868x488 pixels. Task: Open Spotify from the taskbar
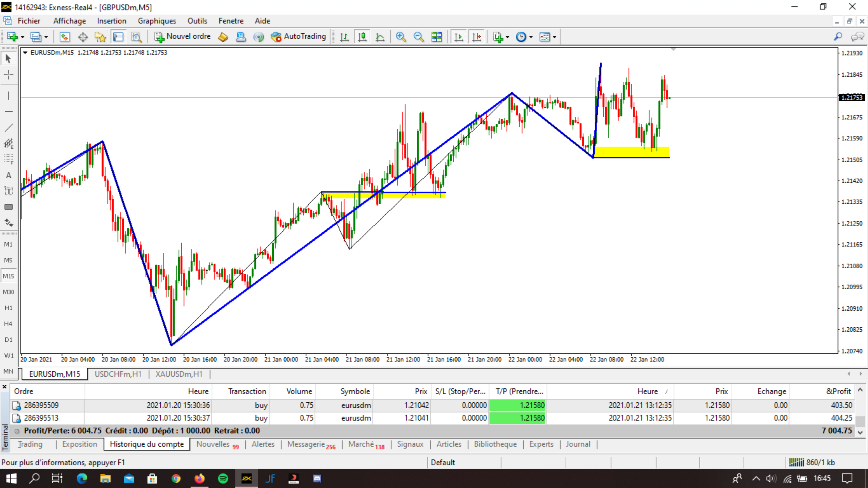[x=223, y=478]
